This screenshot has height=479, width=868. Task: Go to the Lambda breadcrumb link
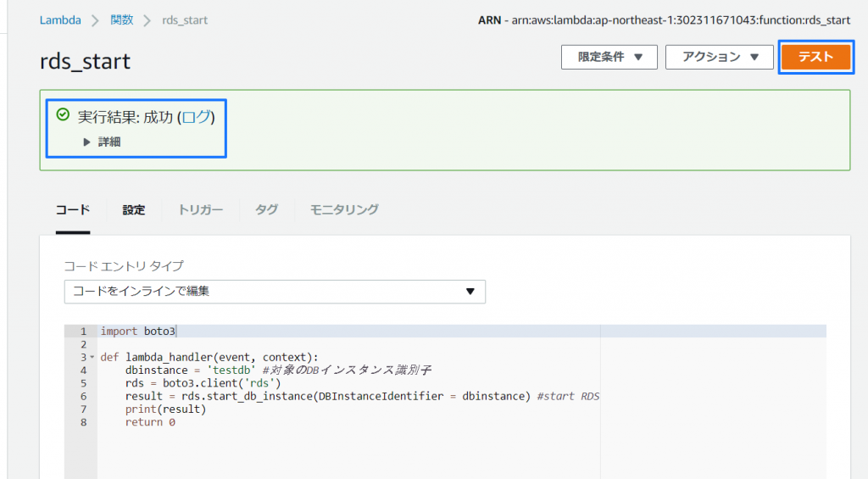click(60, 20)
